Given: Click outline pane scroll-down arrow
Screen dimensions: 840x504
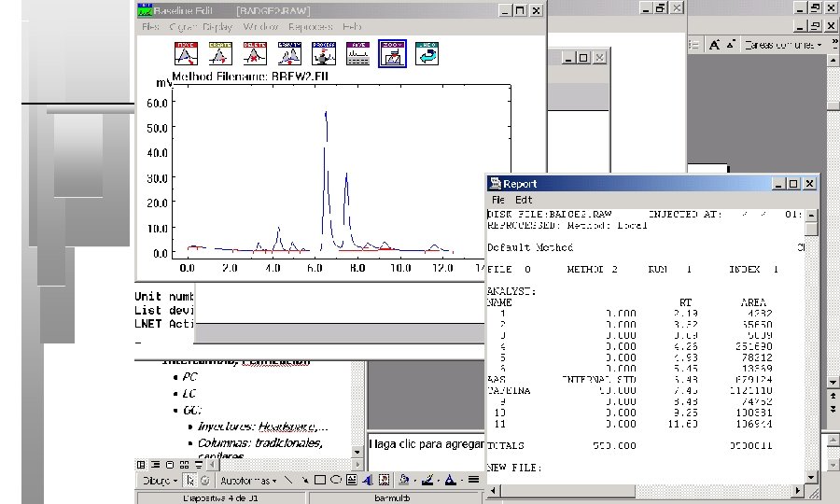Looking at the screenshot, I should (357, 452).
